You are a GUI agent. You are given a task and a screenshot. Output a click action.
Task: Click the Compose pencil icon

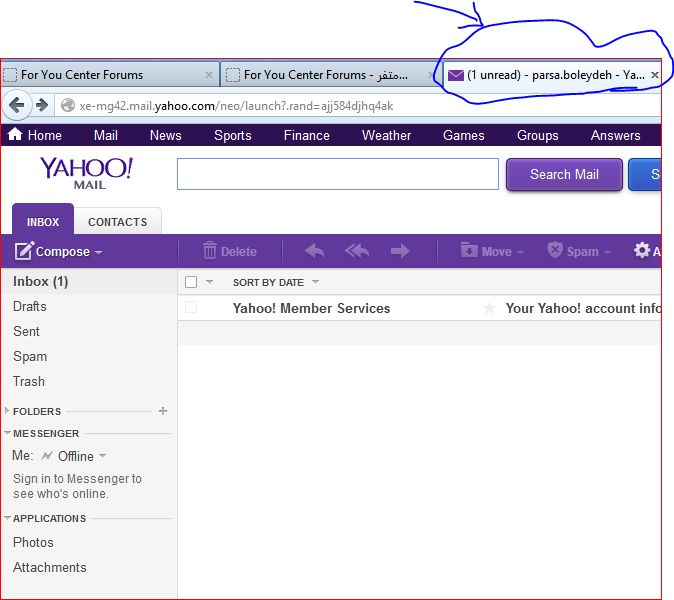[24, 251]
